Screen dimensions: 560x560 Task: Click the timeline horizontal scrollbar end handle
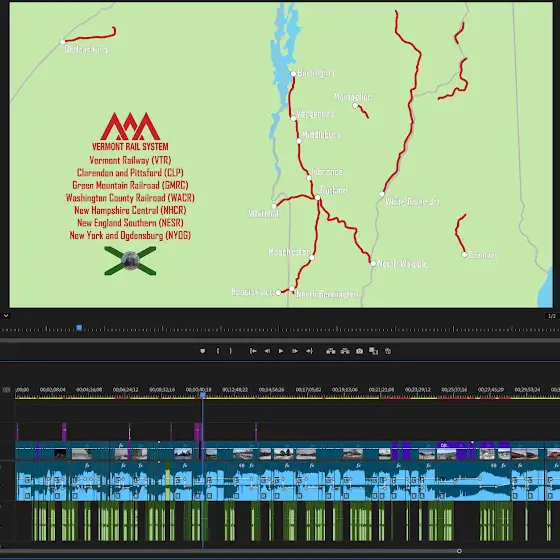(x=459, y=551)
